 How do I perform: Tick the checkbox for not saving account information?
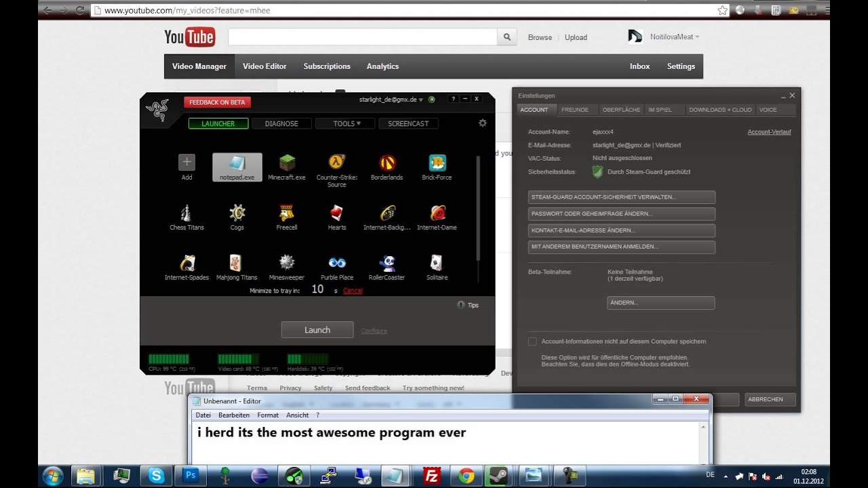(x=532, y=342)
